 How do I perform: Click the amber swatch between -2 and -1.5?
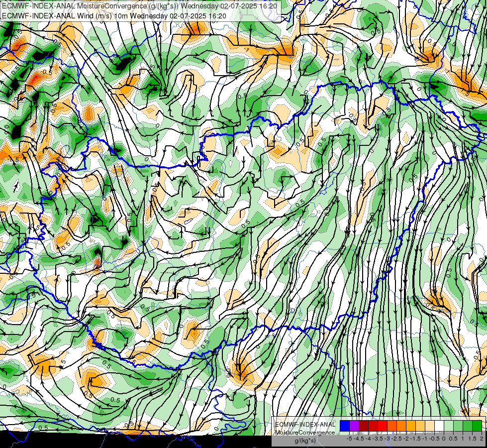(x=411, y=426)
